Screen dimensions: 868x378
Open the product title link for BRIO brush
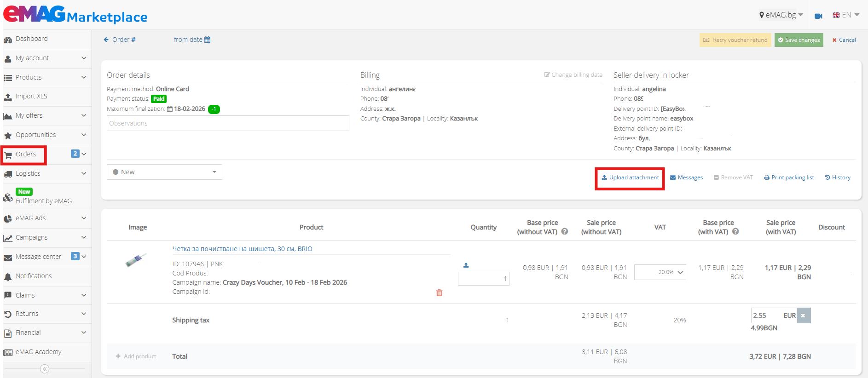coord(242,249)
